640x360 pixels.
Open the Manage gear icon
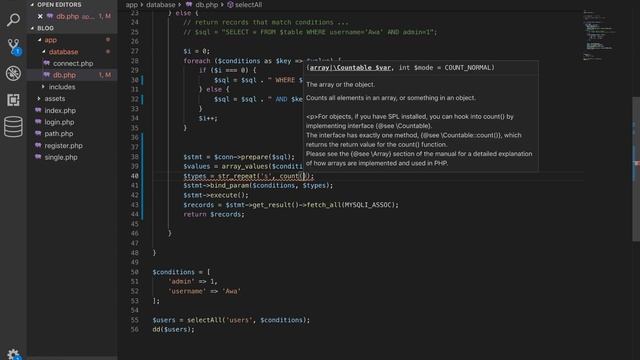[13, 354]
